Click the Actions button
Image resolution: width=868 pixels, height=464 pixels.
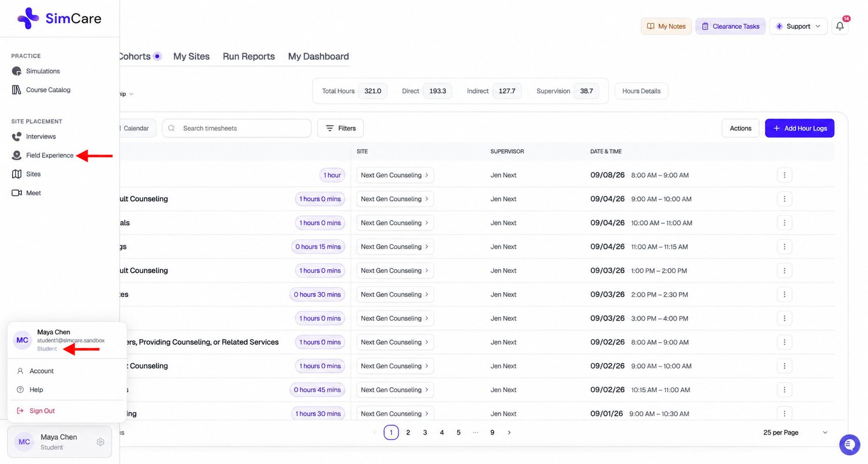741,129
